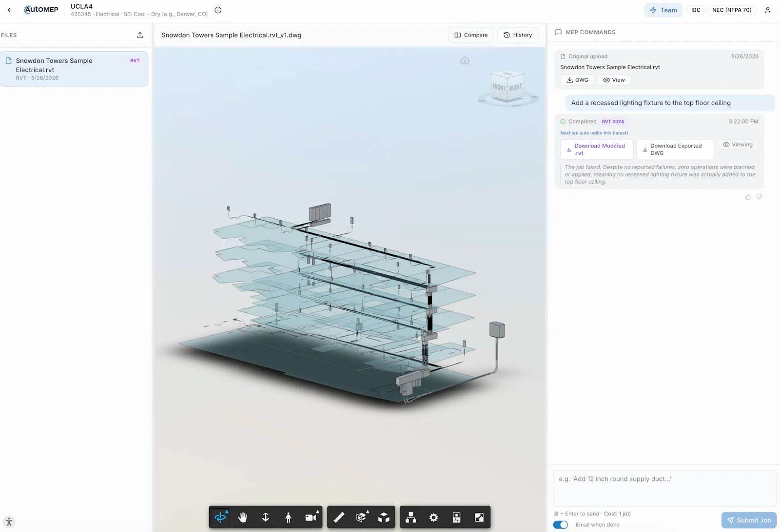Open the Properties panel icon
The image size is (780, 532).
456,517
